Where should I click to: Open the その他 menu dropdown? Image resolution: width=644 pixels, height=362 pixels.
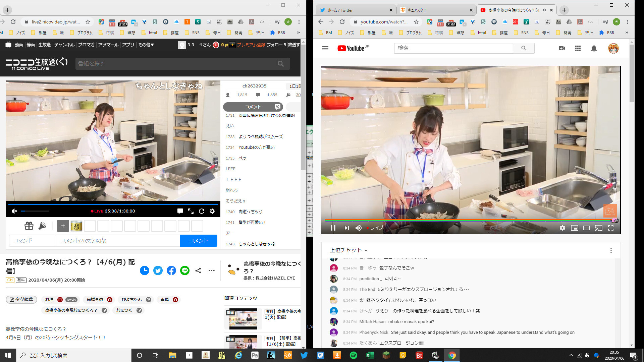(x=146, y=45)
